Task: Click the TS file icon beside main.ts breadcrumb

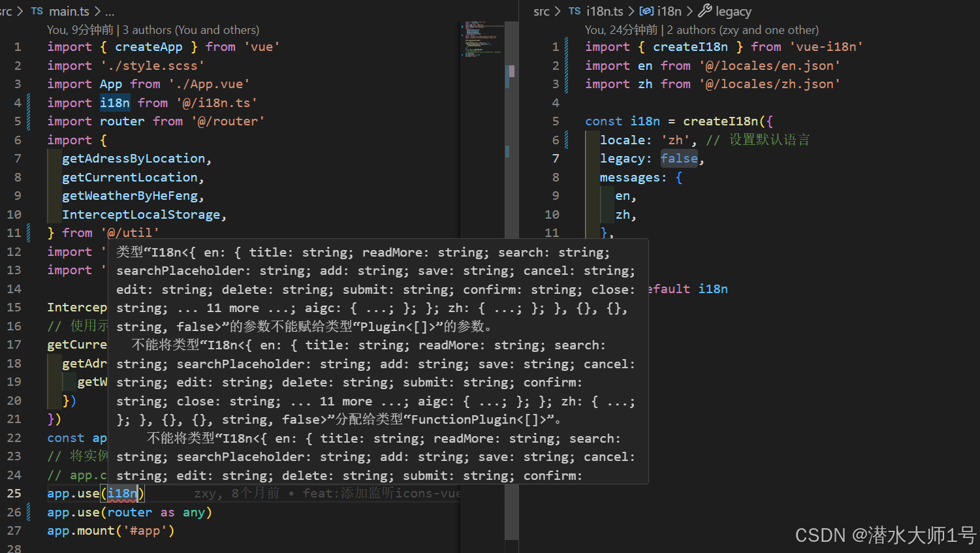Action: coord(37,11)
